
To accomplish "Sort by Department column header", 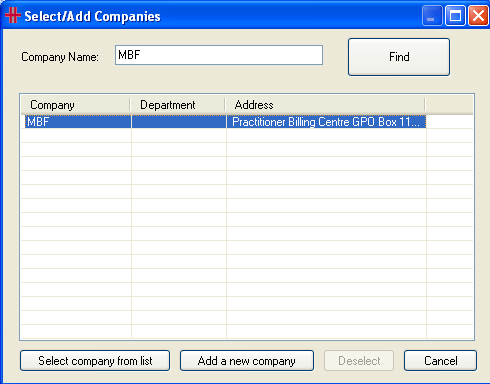I will (177, 105).
